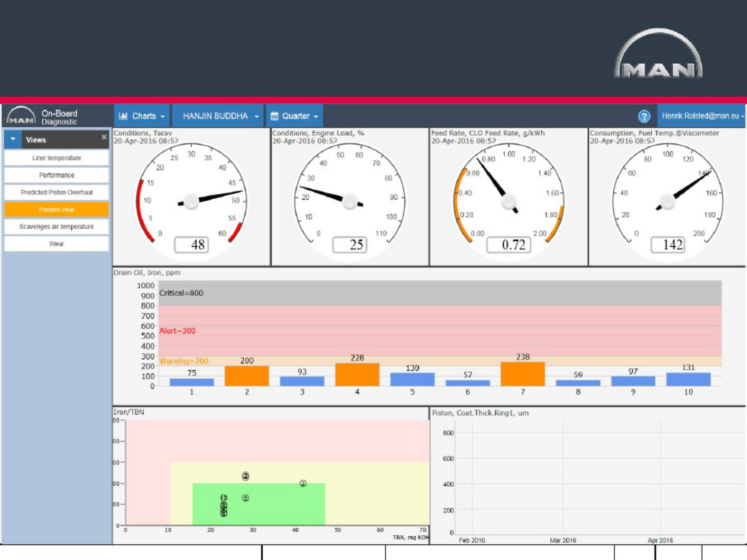Click cylinder 6 iron bar labeled 57
Screen dimensions: 747x560
click(468, 383)
